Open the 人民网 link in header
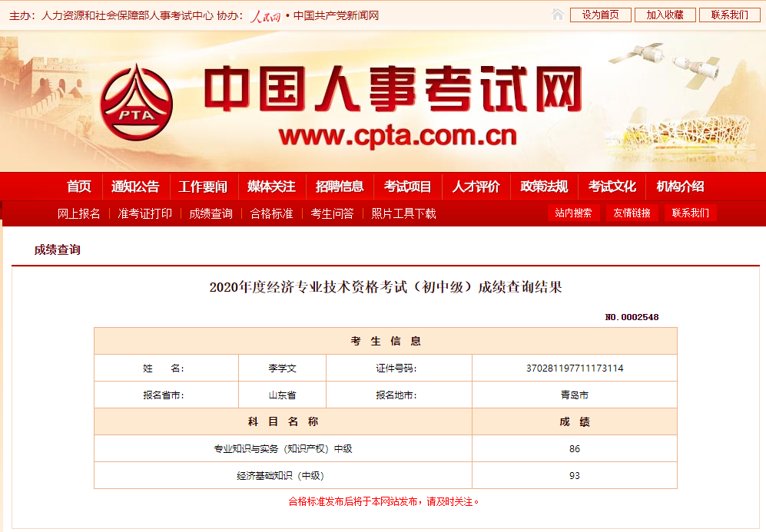Viewport: 766px width, 532px height. (267, 15)
